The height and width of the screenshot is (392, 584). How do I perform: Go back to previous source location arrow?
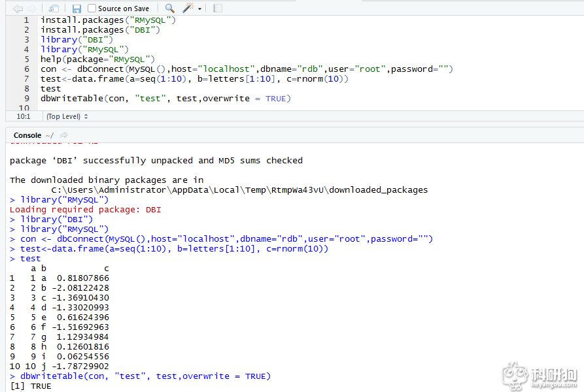[18, 8]
